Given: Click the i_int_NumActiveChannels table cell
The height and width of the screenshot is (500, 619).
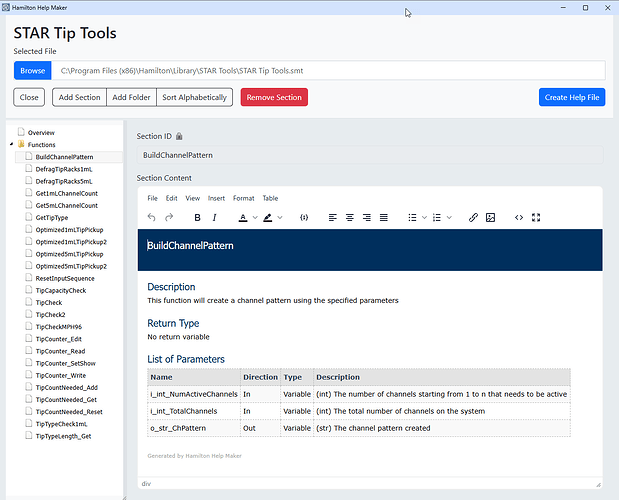Looking at the screenshot, I should tap(194, 394).
